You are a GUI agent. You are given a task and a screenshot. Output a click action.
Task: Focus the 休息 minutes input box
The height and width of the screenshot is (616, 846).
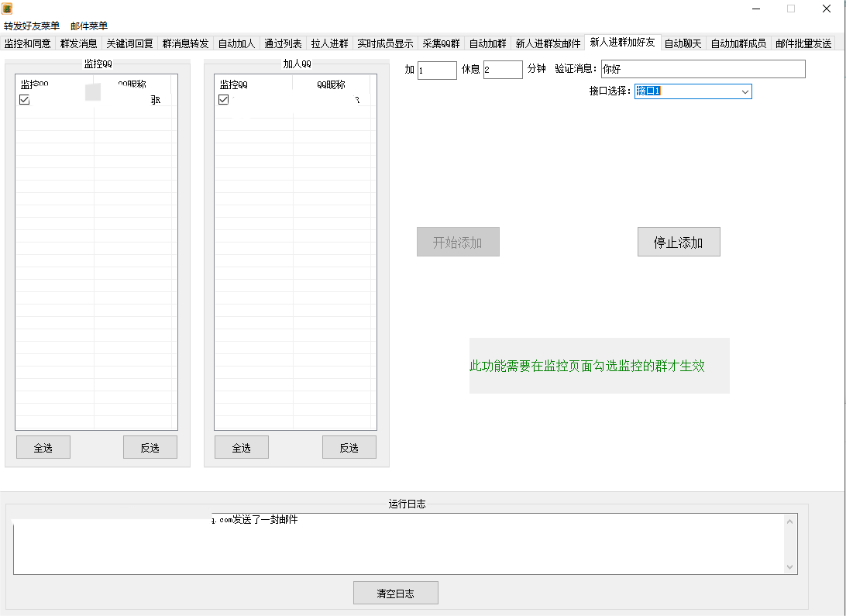pos(503,71)
